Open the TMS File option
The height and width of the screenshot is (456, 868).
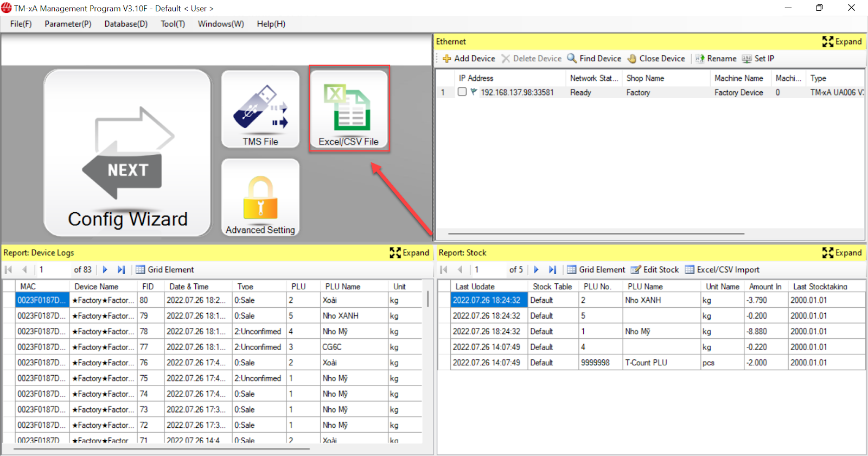click(x=260, y=109)
